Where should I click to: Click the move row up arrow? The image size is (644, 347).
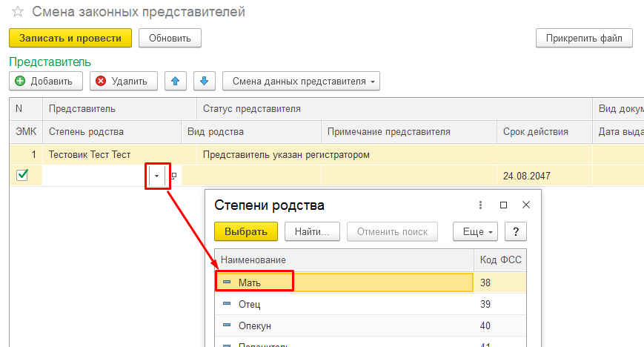[x=175, y=81]
